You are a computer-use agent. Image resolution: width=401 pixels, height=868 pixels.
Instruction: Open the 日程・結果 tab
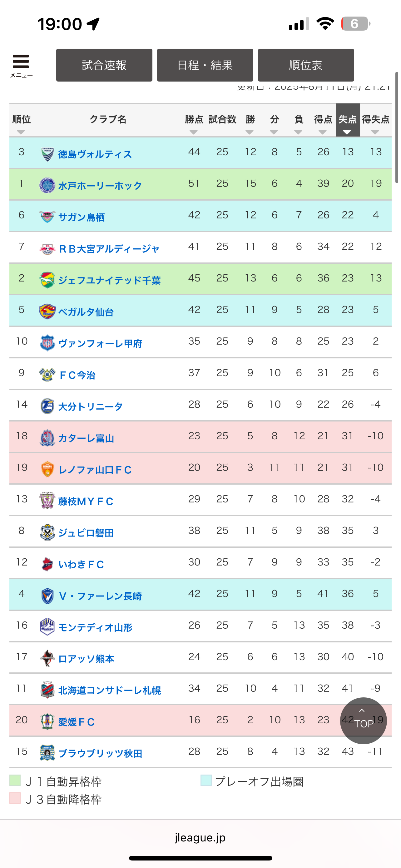(x=205, y=65)
